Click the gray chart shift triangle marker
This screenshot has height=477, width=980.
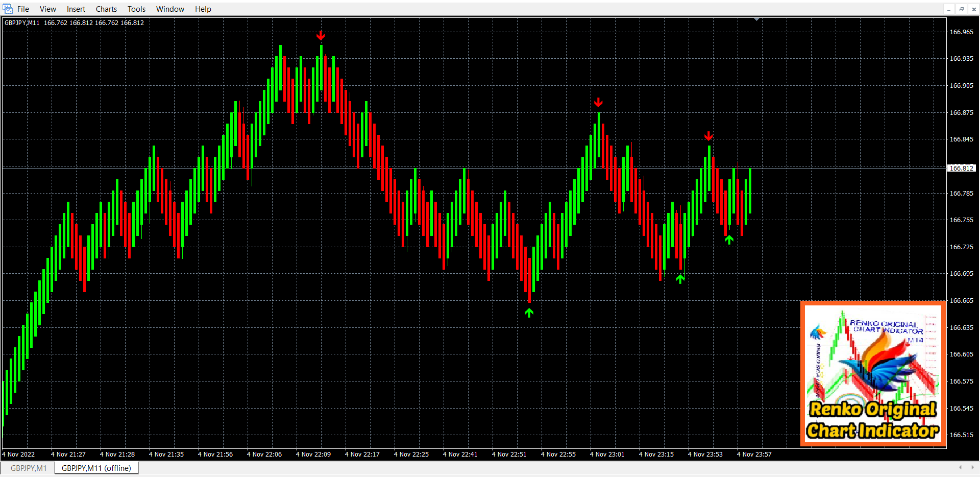coord(757,19)
